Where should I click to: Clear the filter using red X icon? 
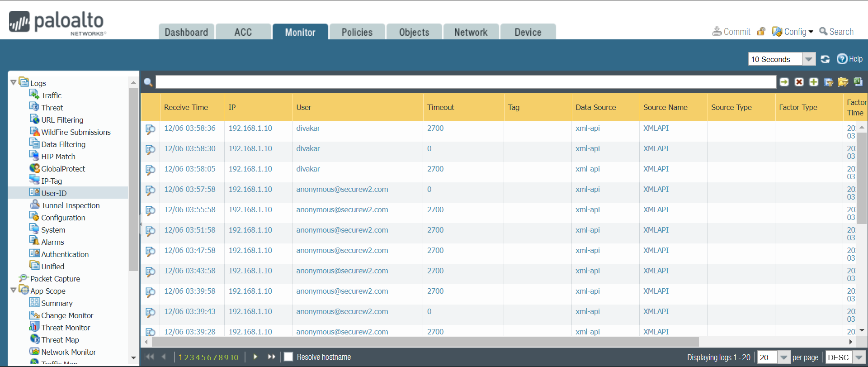pyautogui.click(x=799, y=82)
